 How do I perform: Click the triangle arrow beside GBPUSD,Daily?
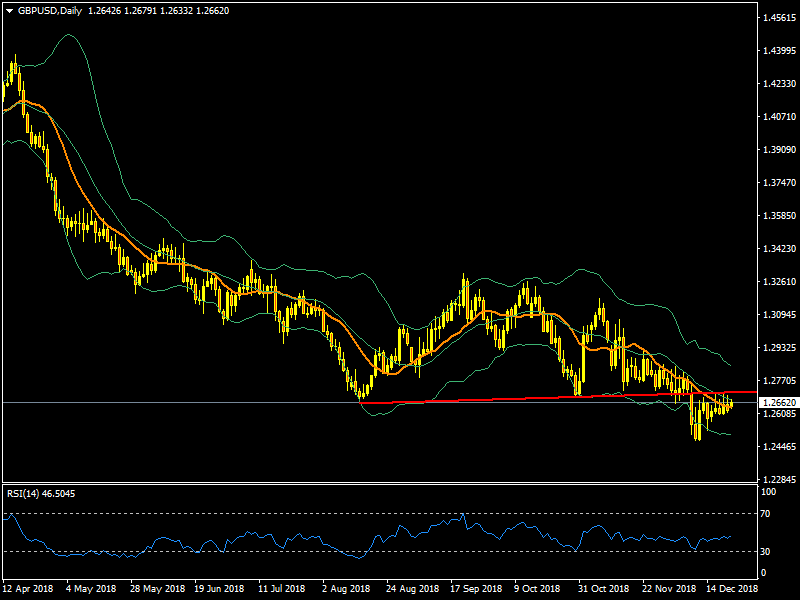click(x=9, y=11)
